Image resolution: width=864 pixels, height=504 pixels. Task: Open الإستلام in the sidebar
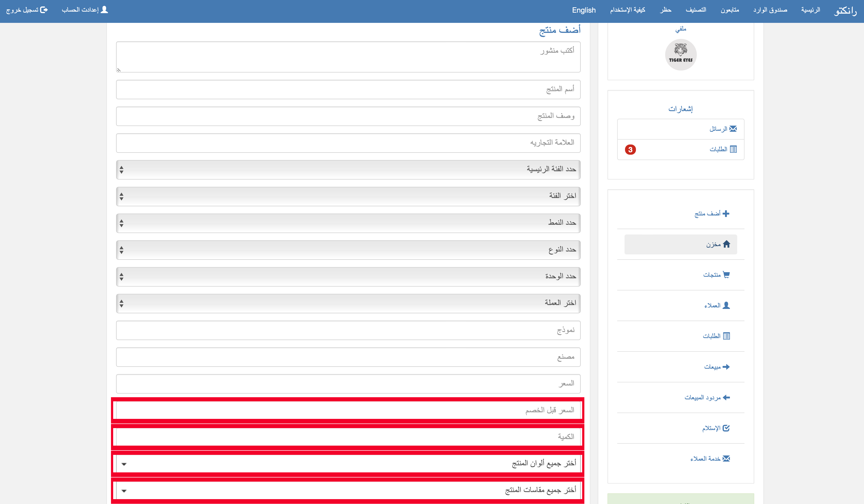click(x=716, y=428)
